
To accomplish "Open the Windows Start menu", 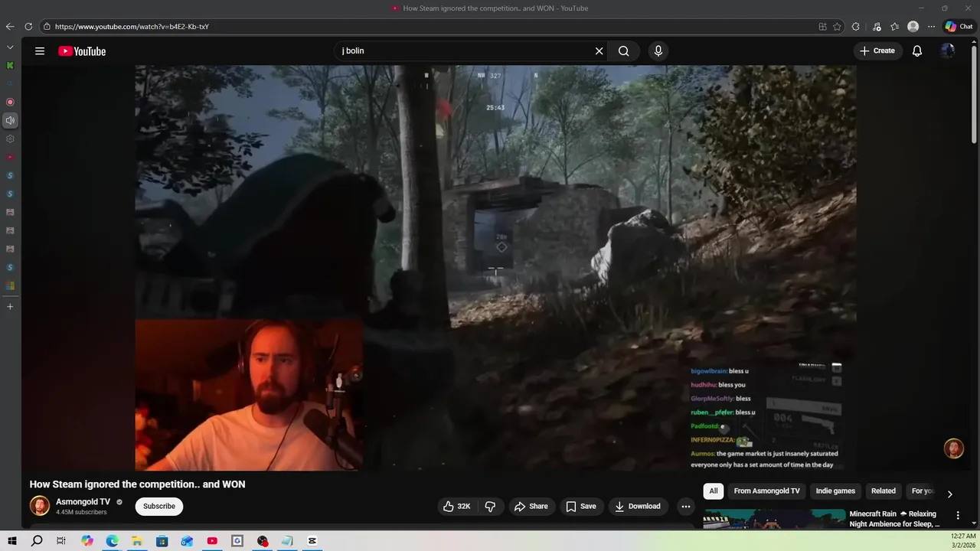I will point(12,541).
